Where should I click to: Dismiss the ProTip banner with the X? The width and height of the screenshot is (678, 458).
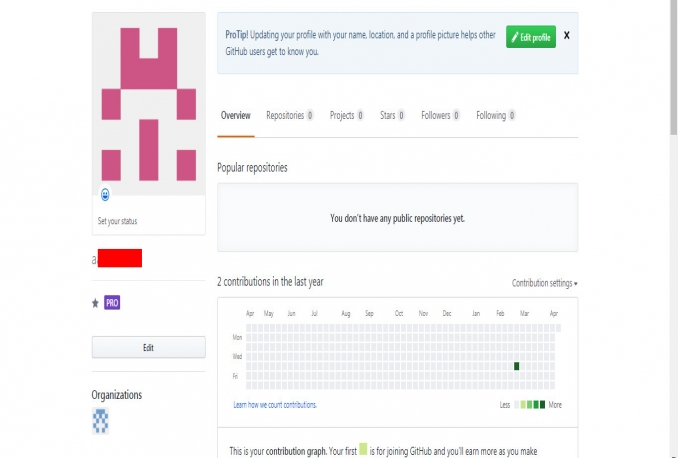pyautogui.click(x=567, y=35)
